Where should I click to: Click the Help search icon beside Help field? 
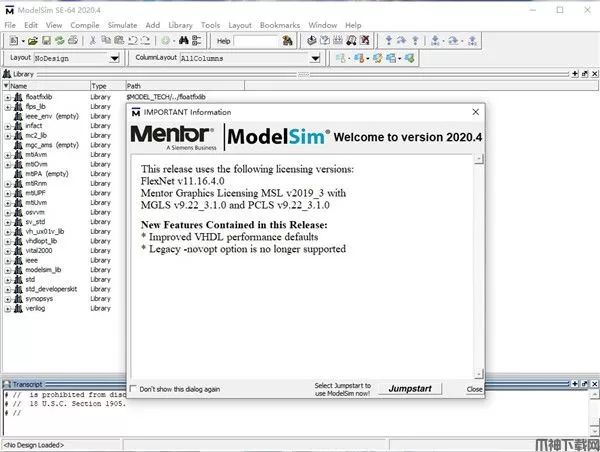[287, 41]
